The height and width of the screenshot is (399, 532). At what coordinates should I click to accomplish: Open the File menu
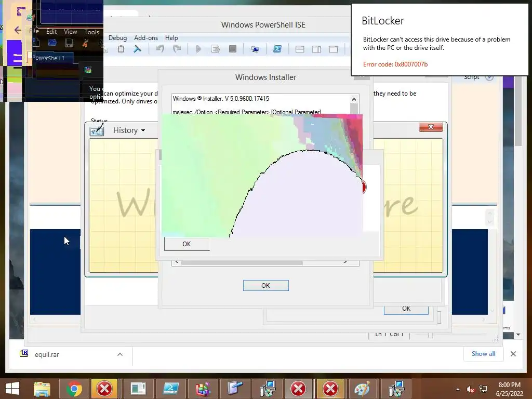(34, 31)
